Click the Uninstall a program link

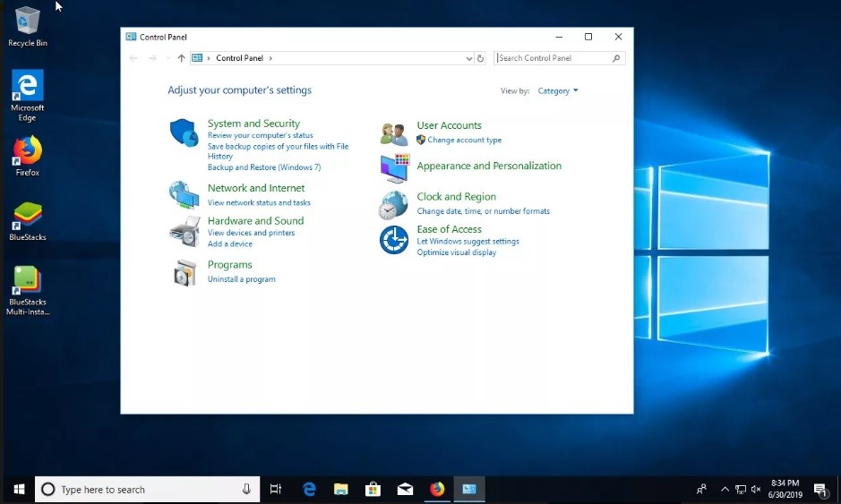click(241, 279)
